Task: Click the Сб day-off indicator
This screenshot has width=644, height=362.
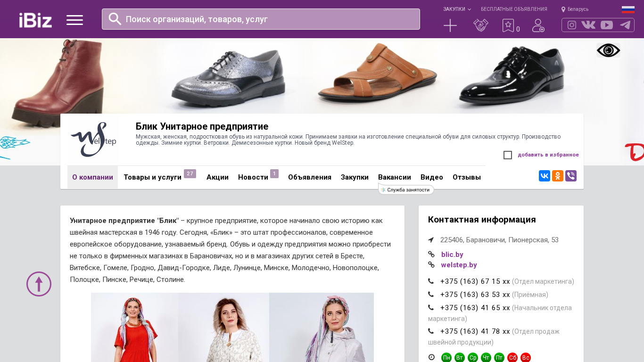Action: (512, 358)
